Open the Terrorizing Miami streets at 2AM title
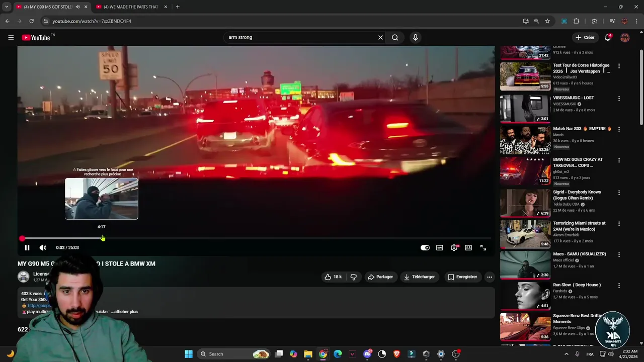Viewport: 644px width, 362px height. (x=579, y=226)
